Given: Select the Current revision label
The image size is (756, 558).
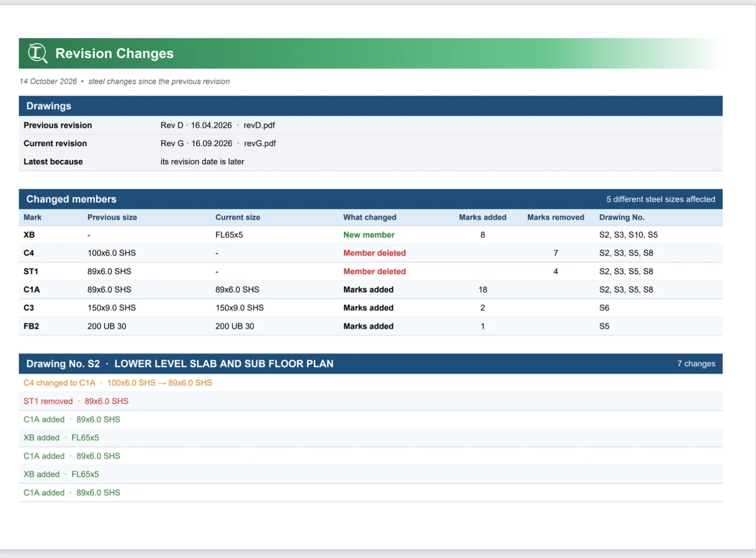Looking at the screenshot, I should coord(55,143).
